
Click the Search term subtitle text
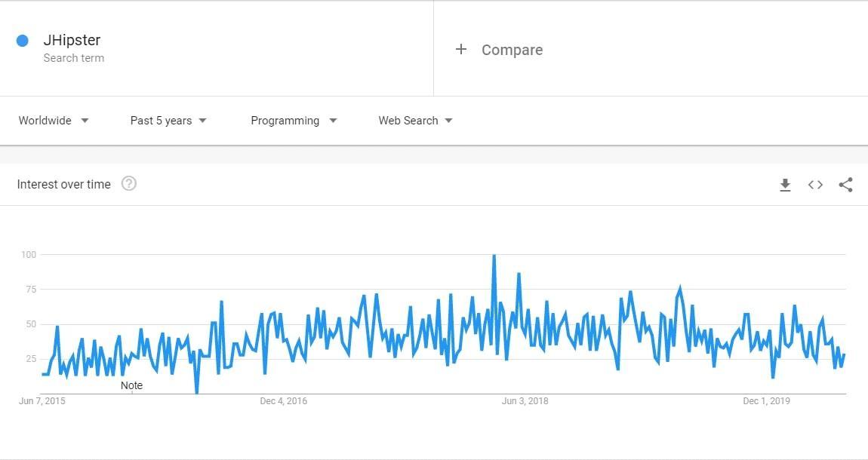click(74, 58)
